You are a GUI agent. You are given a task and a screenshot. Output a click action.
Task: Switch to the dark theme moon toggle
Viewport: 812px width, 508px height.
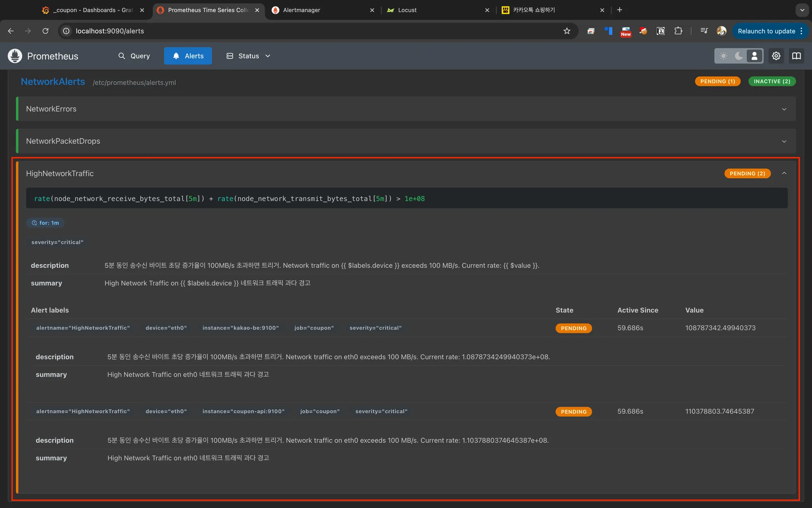coord(739,56)
